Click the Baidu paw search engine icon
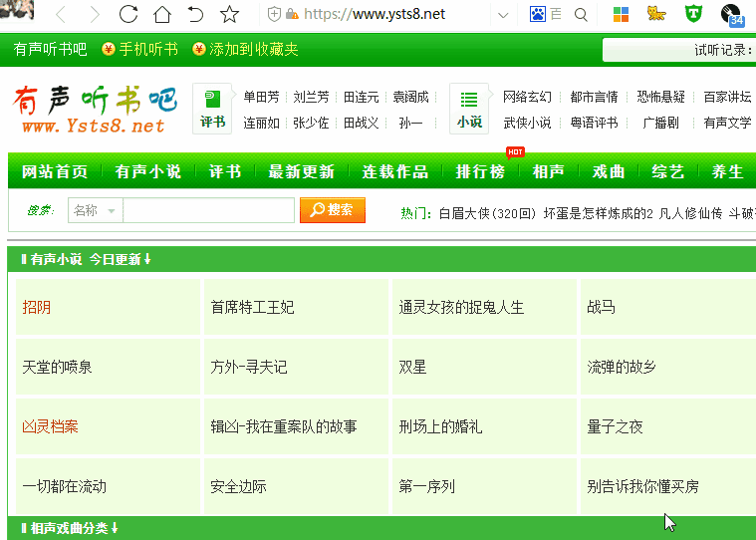This screenshot has width=756, height=540. pyautogui.click(x=538, y=14)
